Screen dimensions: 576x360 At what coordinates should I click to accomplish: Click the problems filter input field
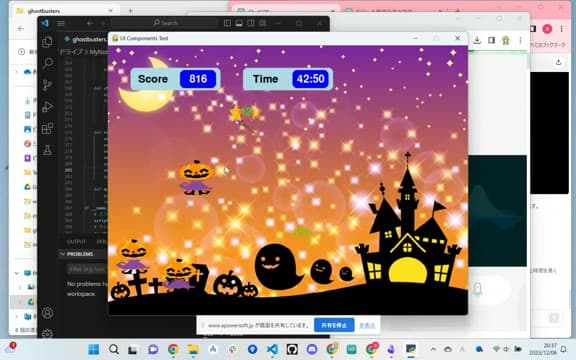click(87, 269)
